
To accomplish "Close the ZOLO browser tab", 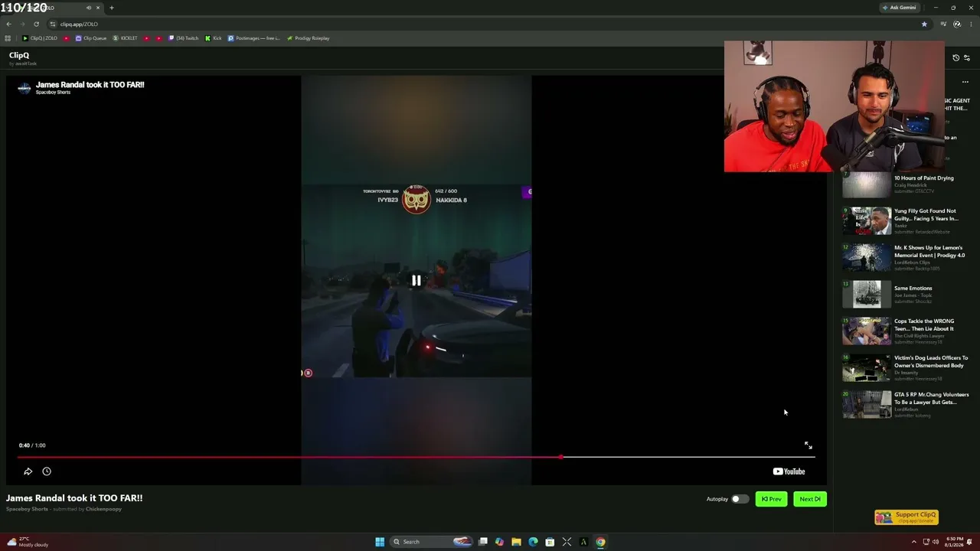I will click(x=98, y=8).
